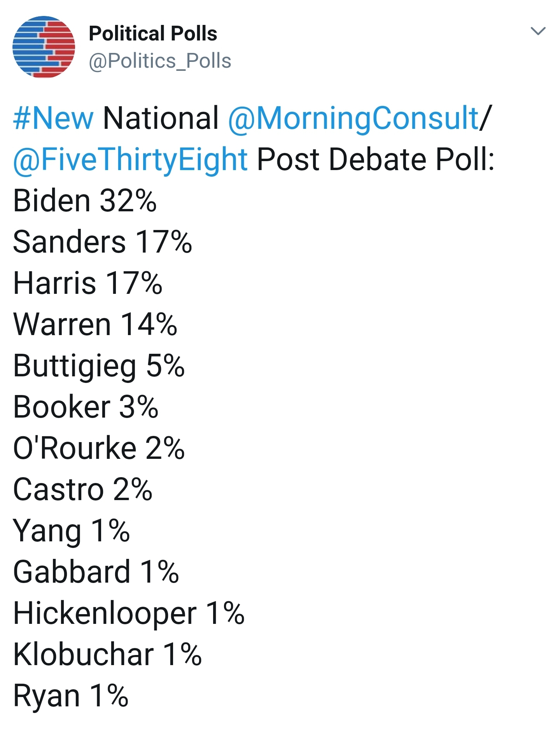560x734 pixels.
Task: Click the Klobuchar 1% line
Action: (x=107, y=655)
